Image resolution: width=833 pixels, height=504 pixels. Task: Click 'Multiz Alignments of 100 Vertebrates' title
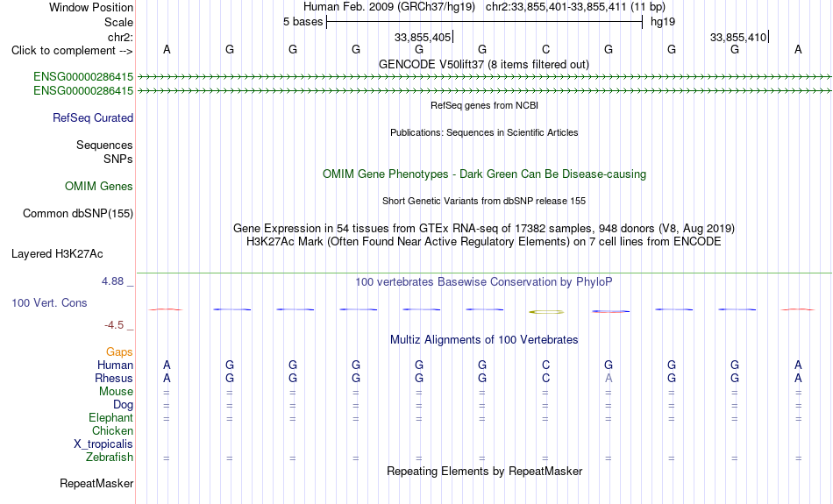click(484, 340)
